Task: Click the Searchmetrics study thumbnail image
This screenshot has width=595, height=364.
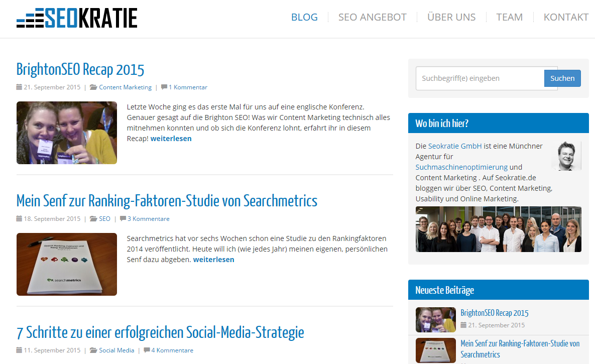Action: coord(66,264)
